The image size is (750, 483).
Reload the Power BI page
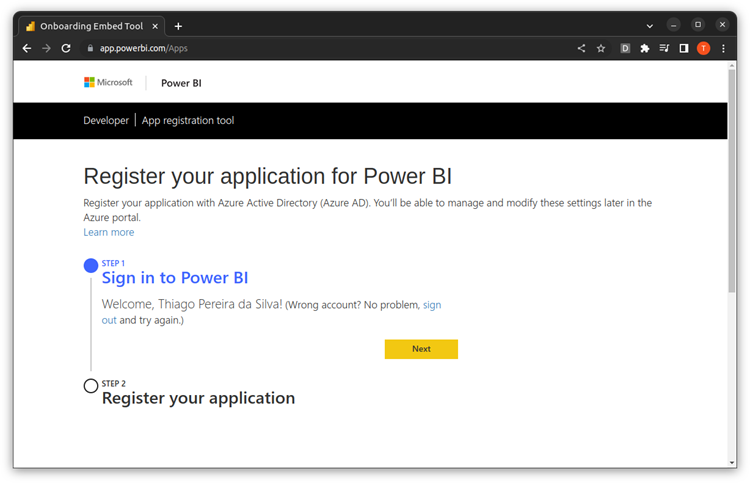tap(66, 48)
